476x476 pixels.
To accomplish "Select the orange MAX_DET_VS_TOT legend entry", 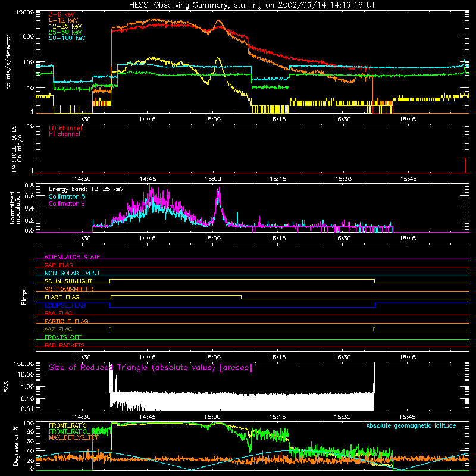I will coord(73,437).
